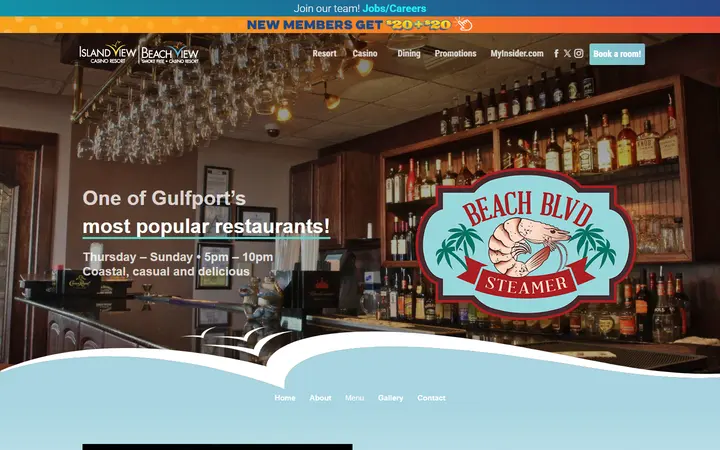Open the Jobs/Careers link
The image size is (720, 450).
point(394,8)
